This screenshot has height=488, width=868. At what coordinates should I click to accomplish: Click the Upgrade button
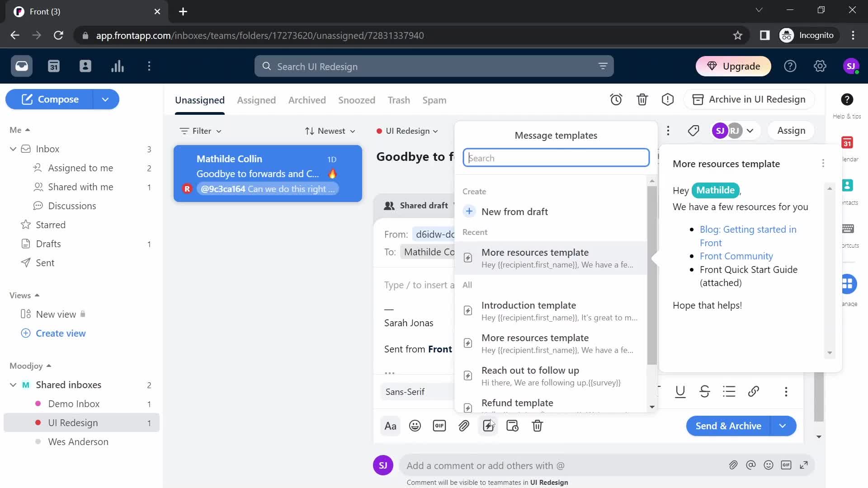click(733, 66)
